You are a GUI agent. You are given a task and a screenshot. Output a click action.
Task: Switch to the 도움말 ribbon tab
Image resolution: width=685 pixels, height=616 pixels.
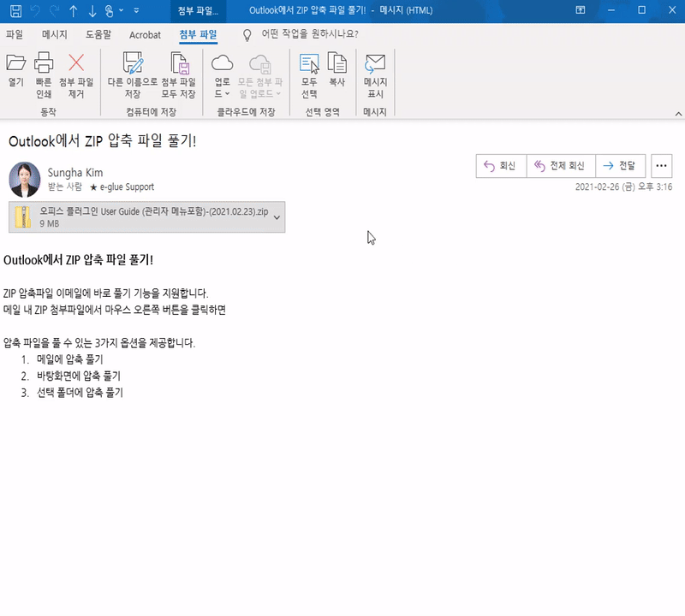[98, 34]
